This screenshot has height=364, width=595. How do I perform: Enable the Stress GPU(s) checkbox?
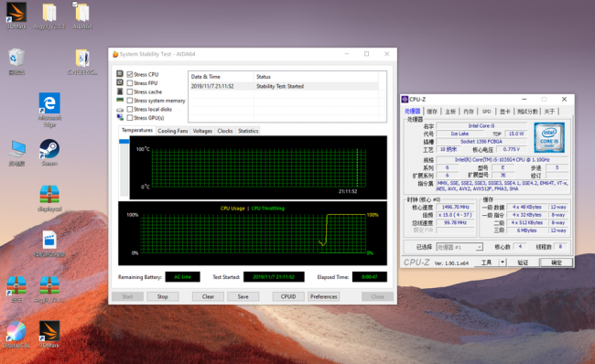pos(130,118)
